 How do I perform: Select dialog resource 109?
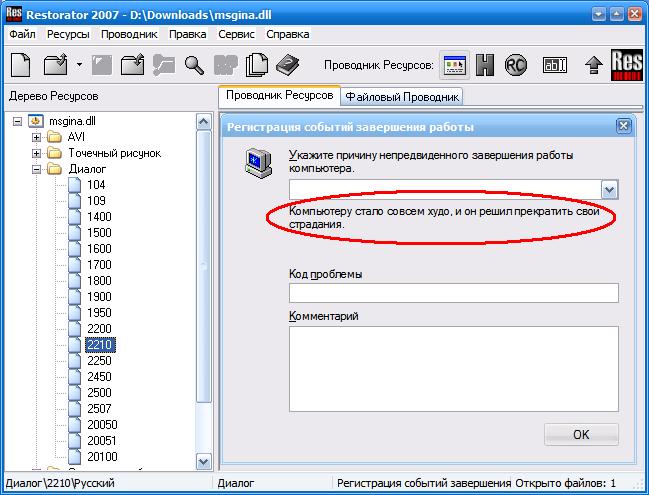click(x=96, y=201)
